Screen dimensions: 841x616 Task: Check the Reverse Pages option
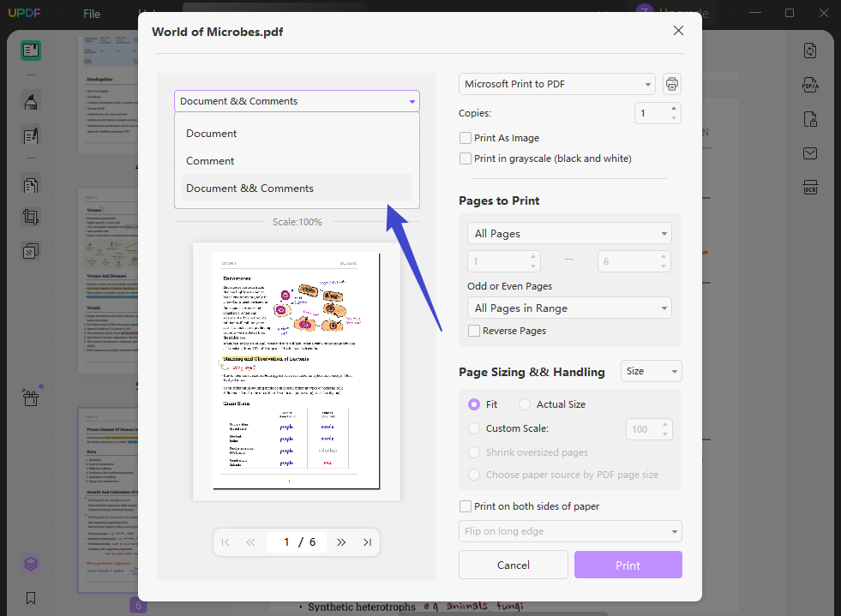point(474,331)
